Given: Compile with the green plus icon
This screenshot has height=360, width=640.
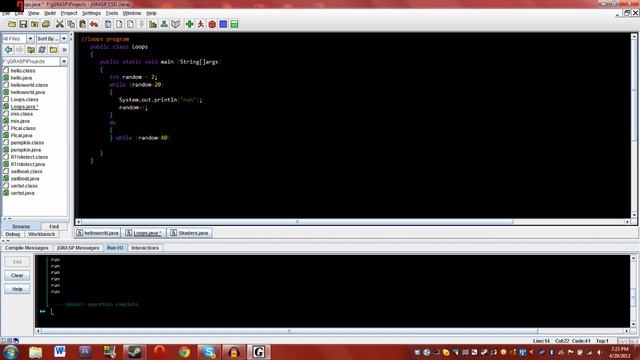Looking at the screenshot, I should pyautogui.click(x=189, y=24).
